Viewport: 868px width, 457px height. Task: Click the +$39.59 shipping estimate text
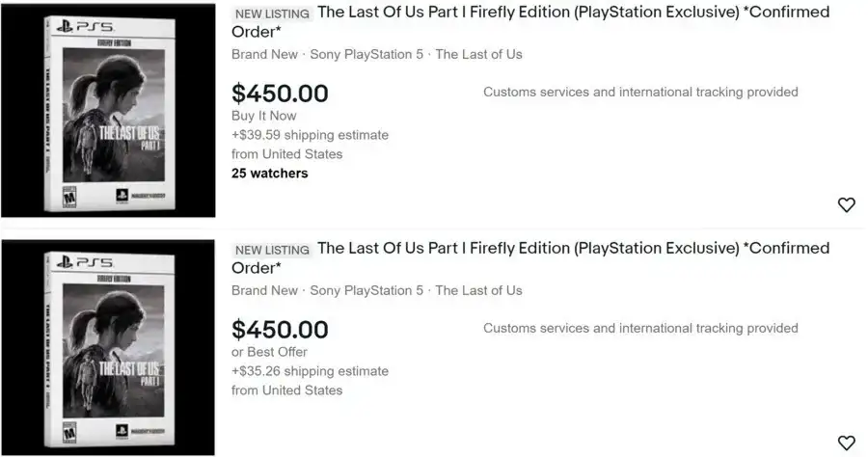[x=310, y=135]
